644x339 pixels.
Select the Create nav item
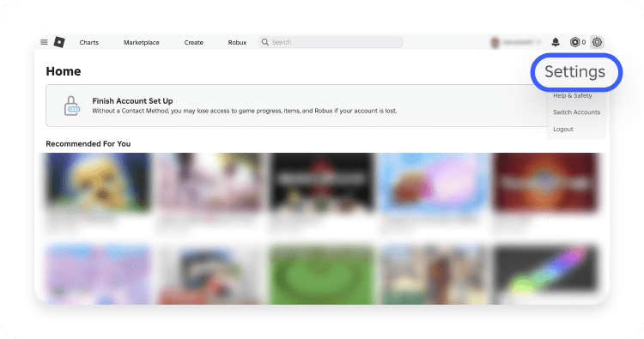click(x=193, y=42)
